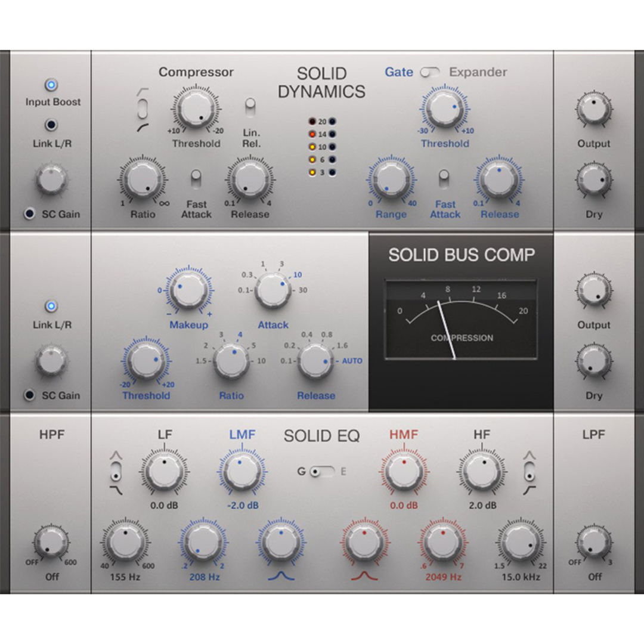The height and width of the screenshot is (644, 644).
Task: Toggle the Input Boost LED button
Action: pos(51,85)
